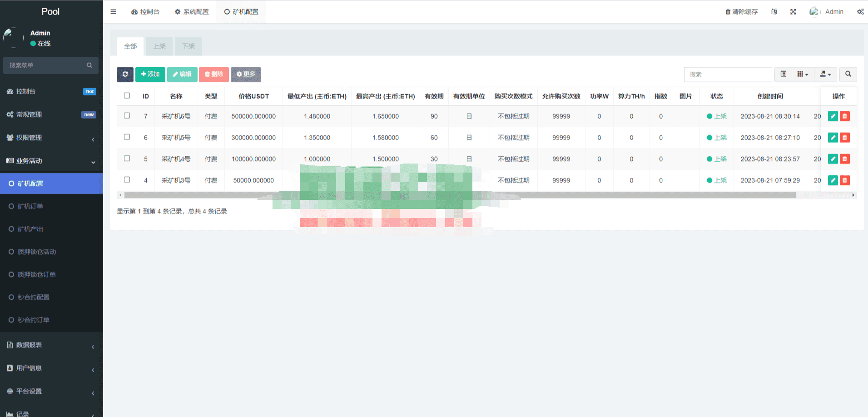Click the table's horizontal scrollbar track

pyautogui.click(x=486, y=195)
